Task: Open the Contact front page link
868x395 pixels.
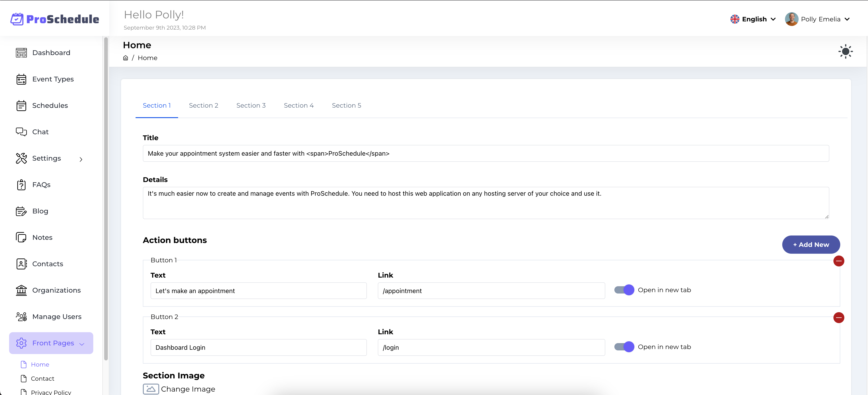Action: coord(43,378)
